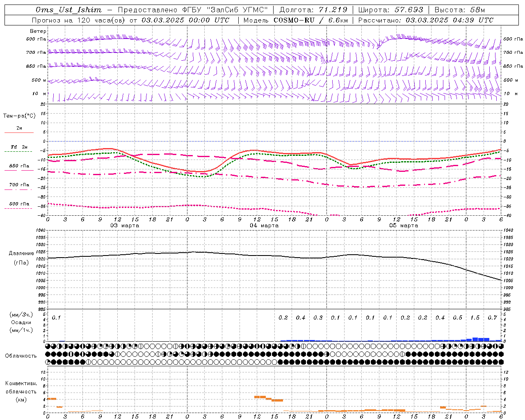
Task: Click the 'Тем-ра(°C)' temperature panel label
Action: click(19, 116)
